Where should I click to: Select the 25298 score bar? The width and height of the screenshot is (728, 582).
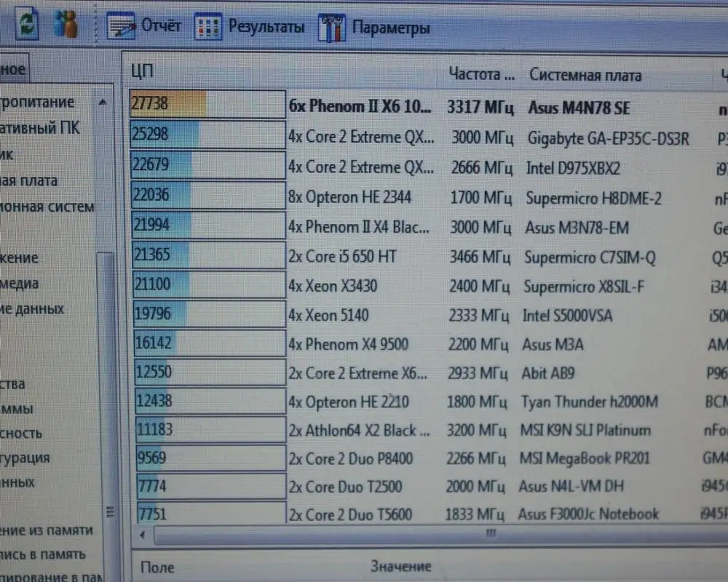pyautogui.click(x=208, y=135)
